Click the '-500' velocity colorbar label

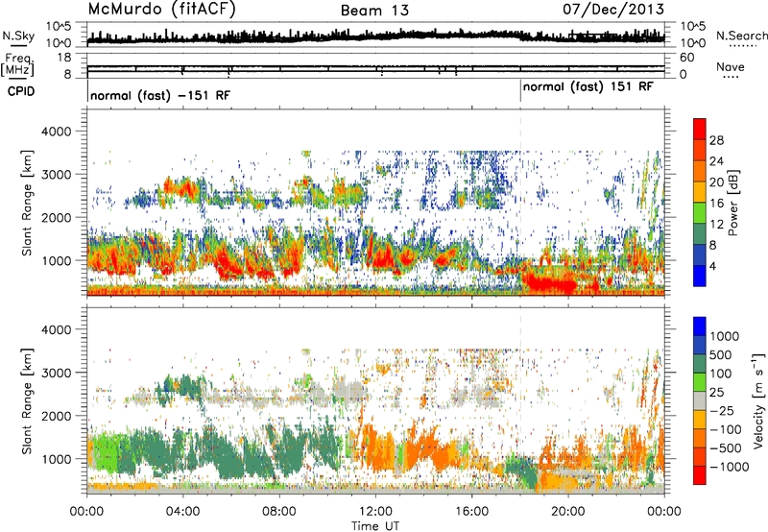[x=726, y=447]
